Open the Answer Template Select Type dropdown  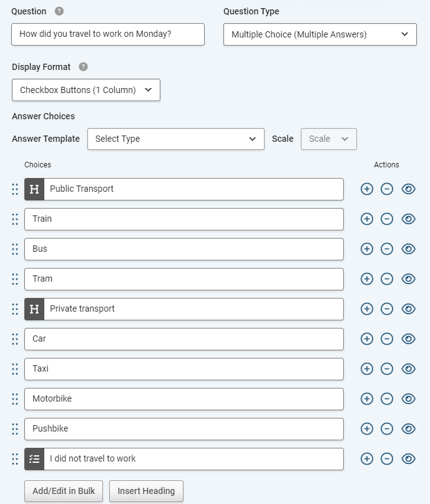pos(175,139)
